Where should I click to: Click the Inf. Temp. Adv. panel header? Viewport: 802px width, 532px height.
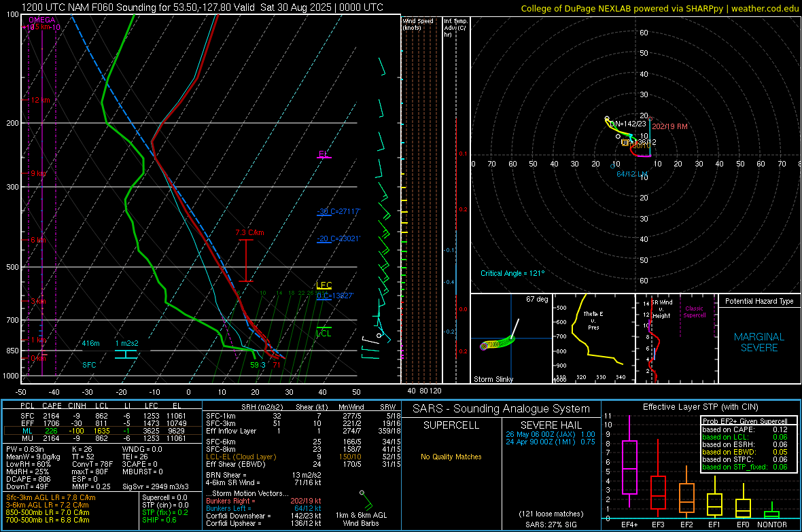pyautogui.click(x=455, y=28)
